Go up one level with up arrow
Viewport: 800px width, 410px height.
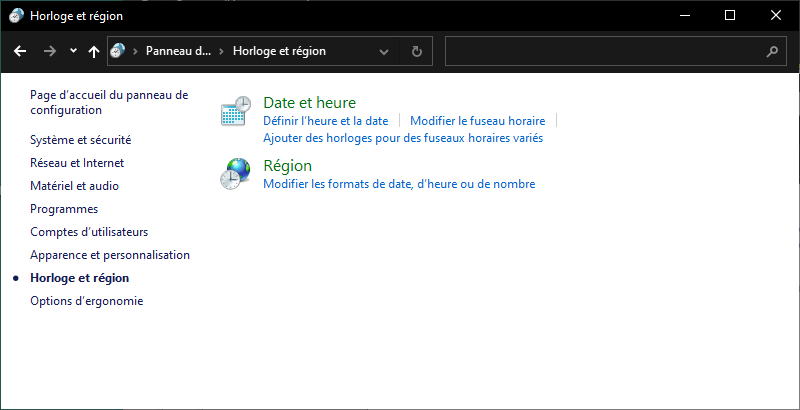pyautogui.click(x=93, y=51)
